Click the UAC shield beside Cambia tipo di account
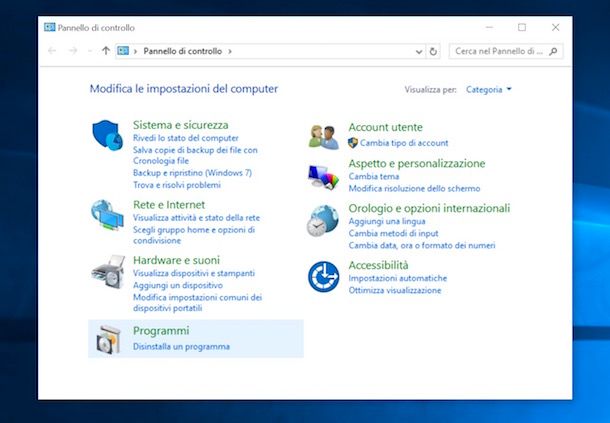The image size is (610, 423). 353,143
